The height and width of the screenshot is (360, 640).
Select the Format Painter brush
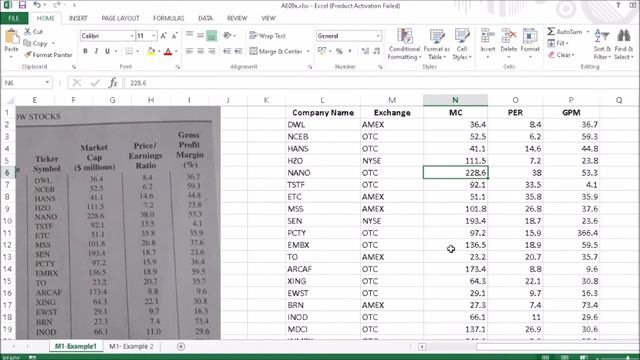pos(28,55)
